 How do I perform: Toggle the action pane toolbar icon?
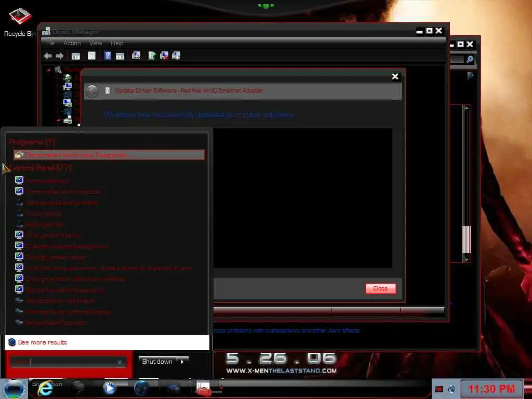pos(120,56)
